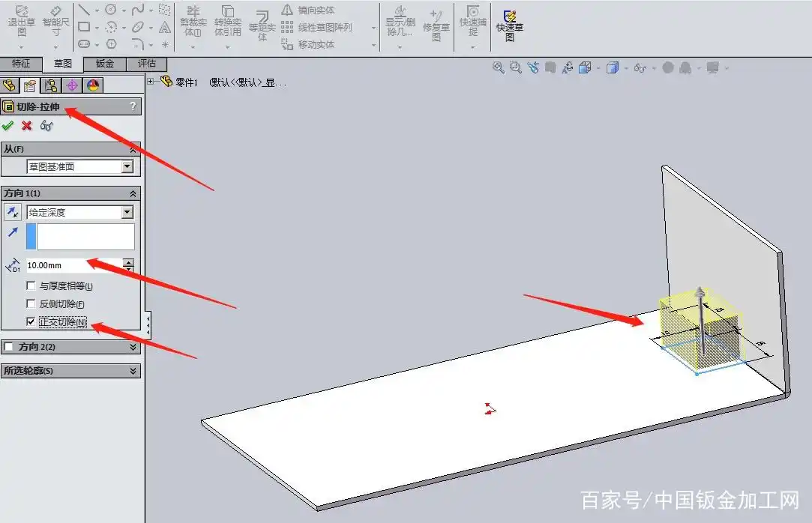The height and width of the screenshot is (523, 812).
Task: Select the Straight Slot sketch tool
Action: point(84,44)
